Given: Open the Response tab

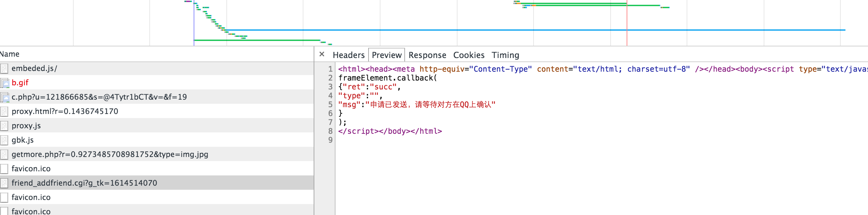Looking at the screenshot, I should click(x=427, y=55).
